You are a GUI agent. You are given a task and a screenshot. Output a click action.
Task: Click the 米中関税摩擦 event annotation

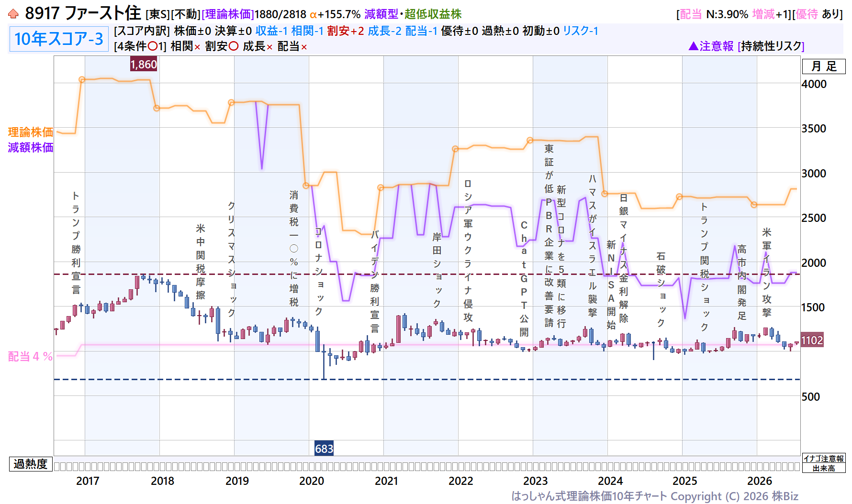pyautogui.click(x=201, y=262)
